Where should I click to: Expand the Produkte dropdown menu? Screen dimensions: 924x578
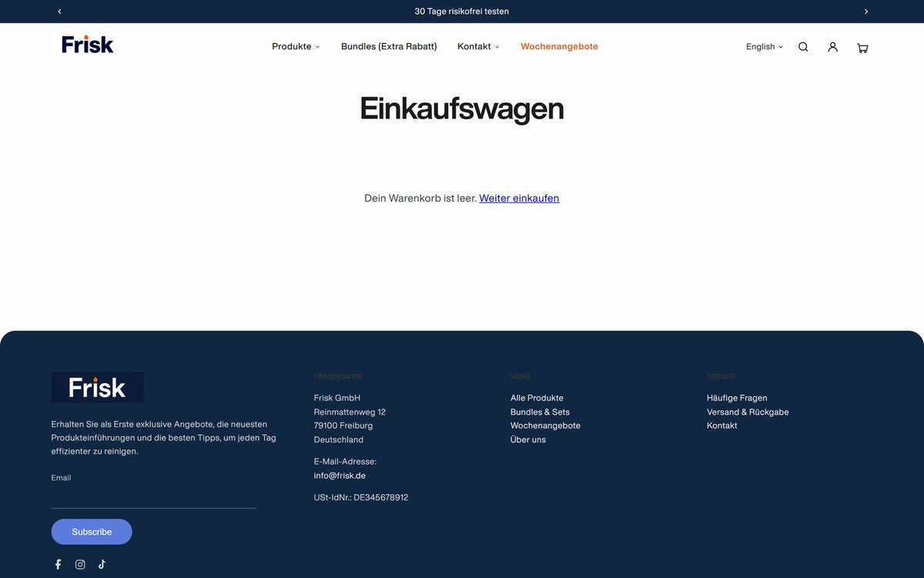[x=296, y=46]
